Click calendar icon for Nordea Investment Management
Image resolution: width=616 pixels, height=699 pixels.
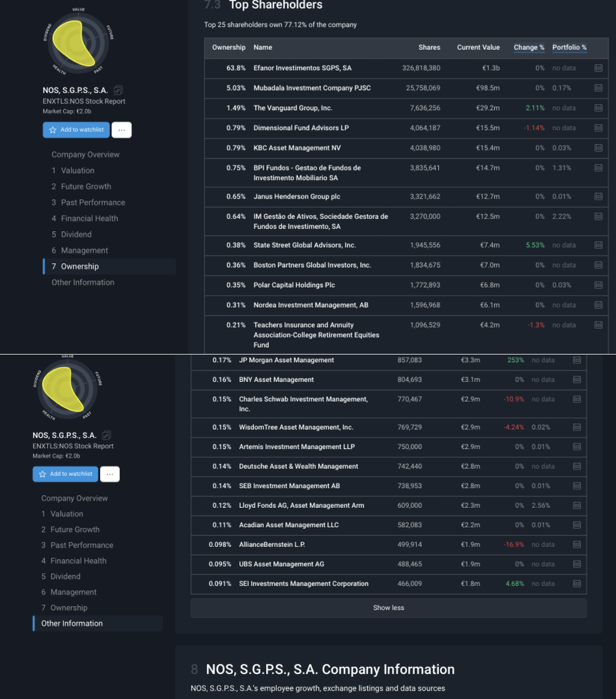pos(598,305)
